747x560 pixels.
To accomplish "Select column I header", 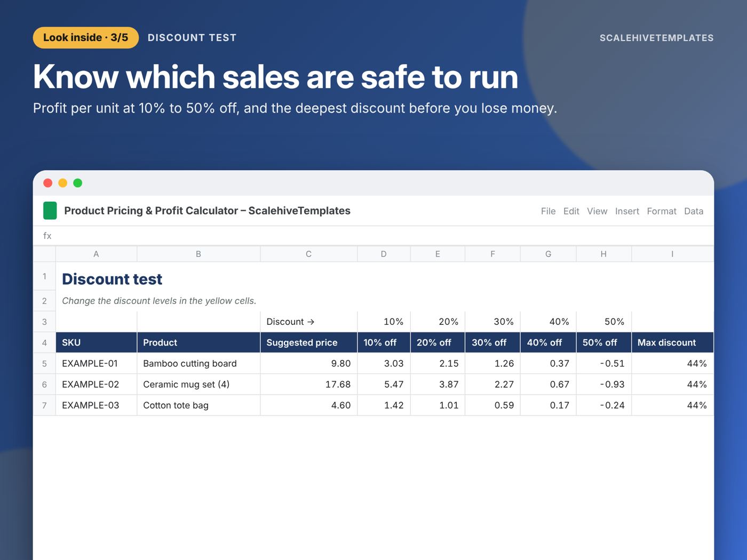I will (672, 254).
